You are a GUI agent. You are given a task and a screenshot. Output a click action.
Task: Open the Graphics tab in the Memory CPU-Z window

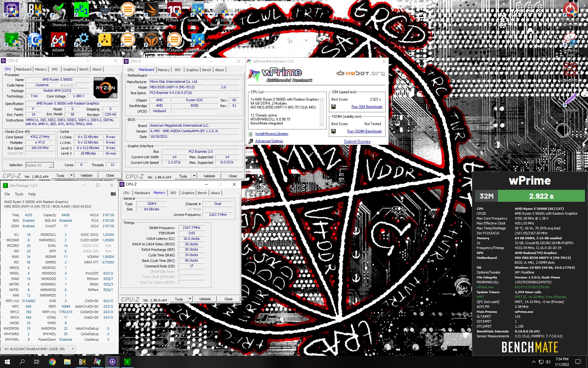click(188, 193)
